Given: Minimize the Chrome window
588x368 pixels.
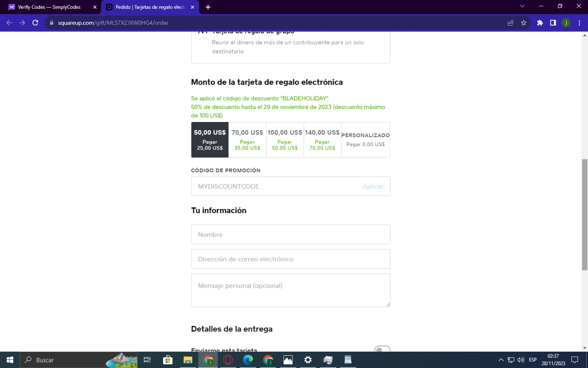Looking at the screenshot, I should (541, 6).
